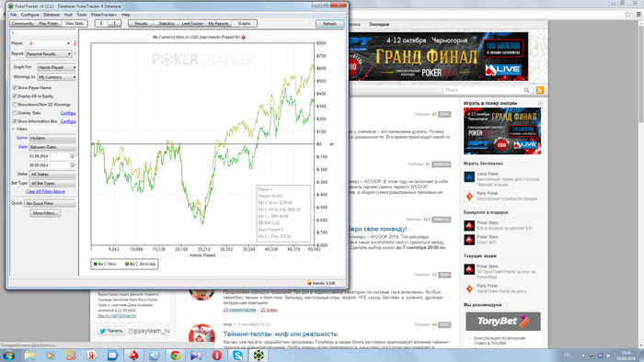Click the Lotos Poker icon in the sidebar
Image resolution: width=644 pixels, height=362 pixels.
pos(469,176)
